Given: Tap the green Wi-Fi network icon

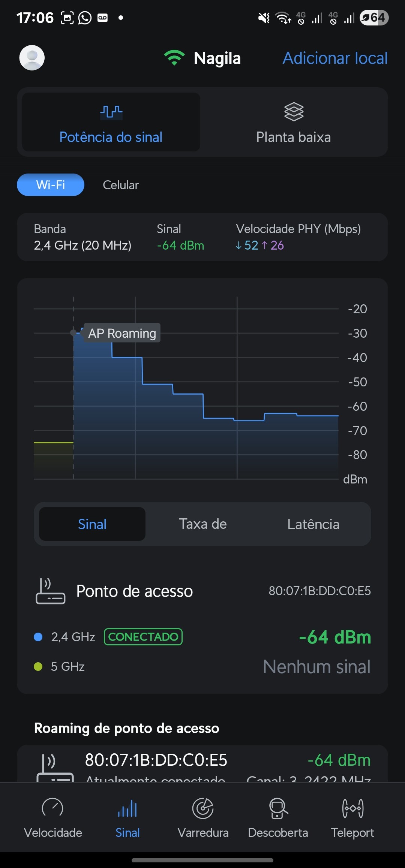Looking at the screenshot, I should (x=174, y=58).
